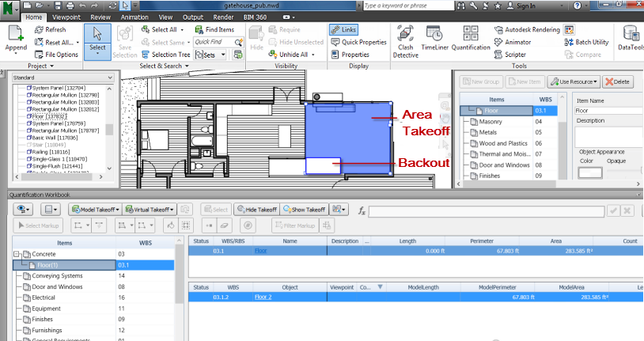Toggle the Properties window
644x341 pixels.
click(x=350, y=55)
